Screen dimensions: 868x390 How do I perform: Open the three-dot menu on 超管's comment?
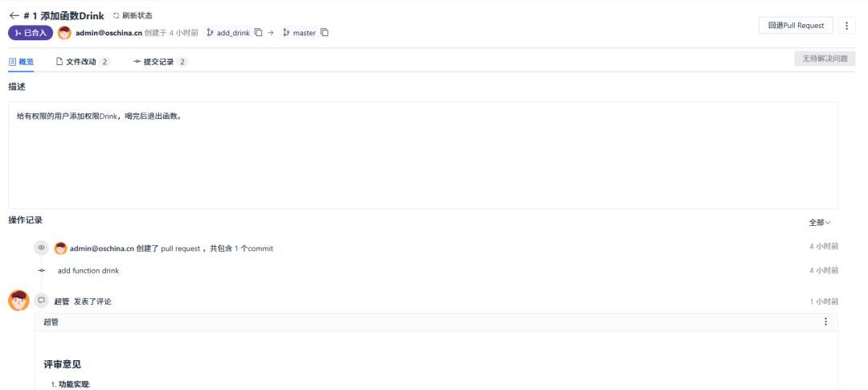click(825, 322)
